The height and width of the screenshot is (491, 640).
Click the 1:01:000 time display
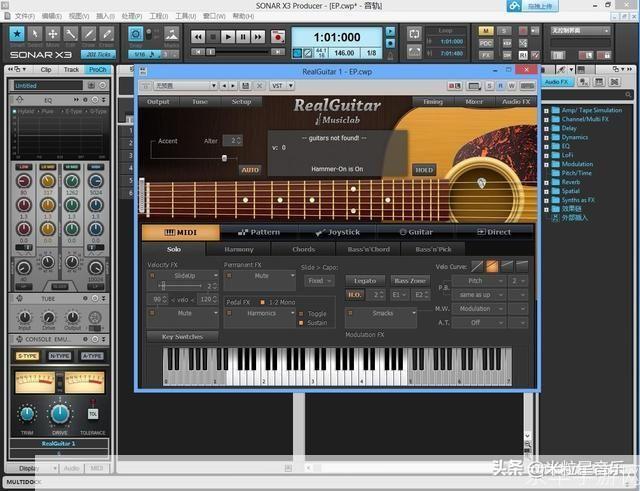point(337,38)
